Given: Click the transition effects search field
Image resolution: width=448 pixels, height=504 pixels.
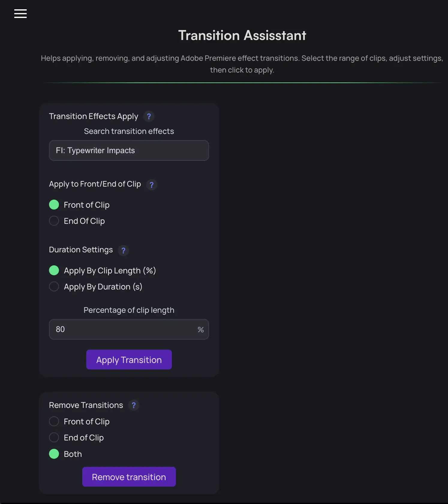Looking at the screenshot, I should pos(129,150).
